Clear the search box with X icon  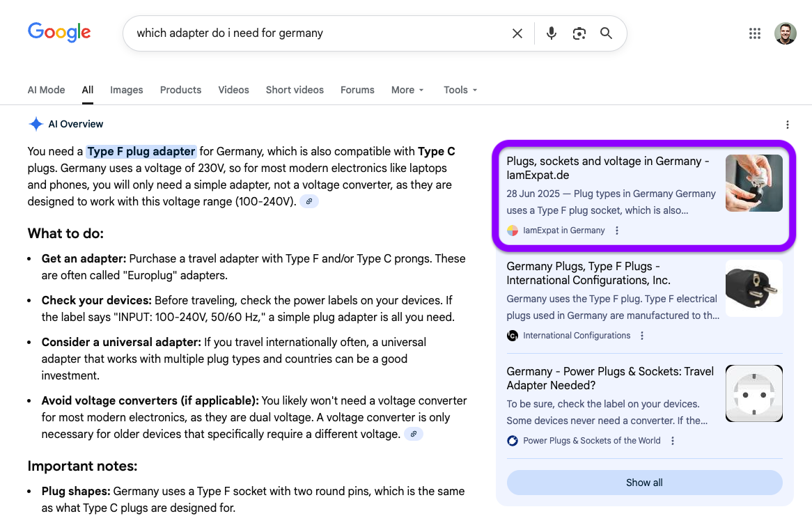point(517,33)
